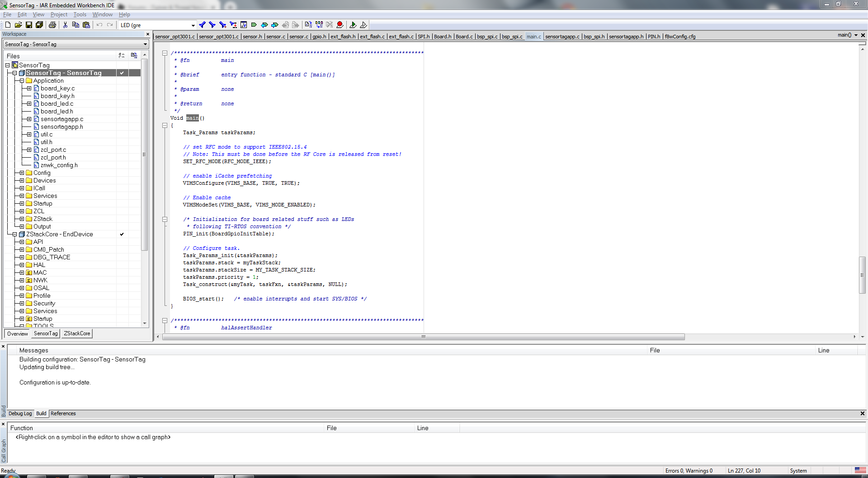The image size is (868, 478).
Task: Print the file with the printer icon
Action: (52, 25)
